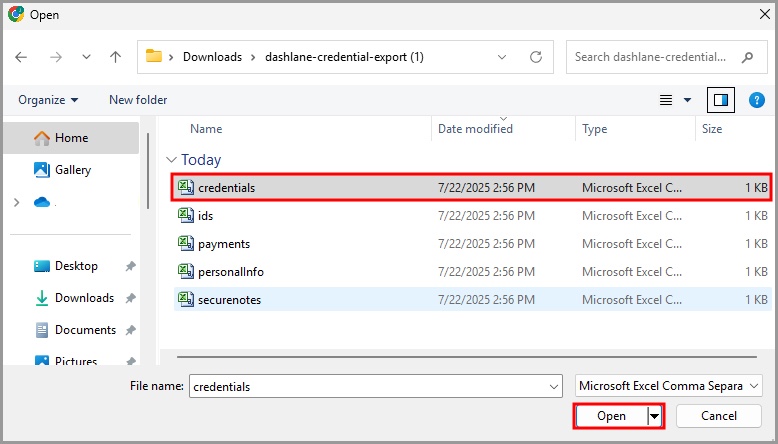
Task: Select dashlane-credential-export (1) breadcrumb
Action: pyautogui.click(x=344, y=57)
